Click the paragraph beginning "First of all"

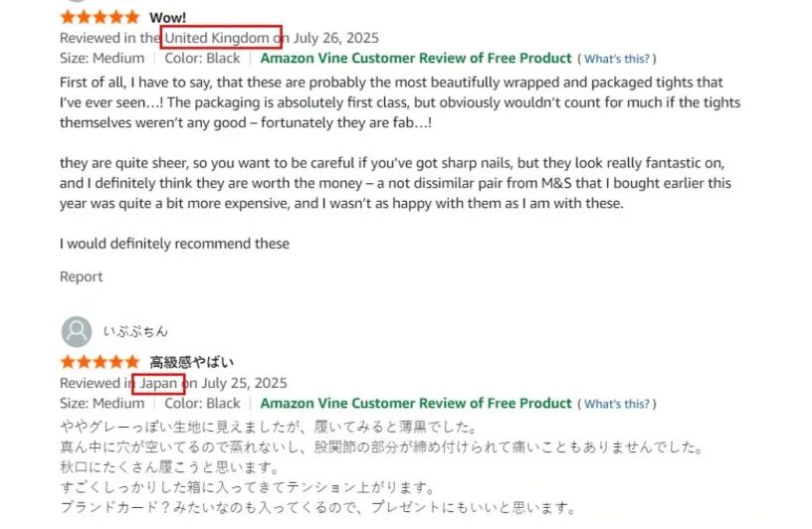(398, 101)
